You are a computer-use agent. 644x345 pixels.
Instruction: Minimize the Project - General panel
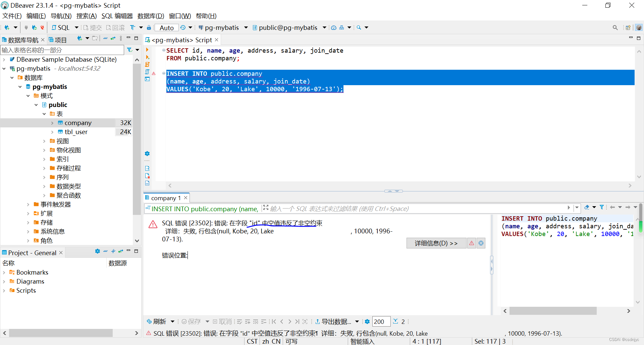(x=128, y=251)
